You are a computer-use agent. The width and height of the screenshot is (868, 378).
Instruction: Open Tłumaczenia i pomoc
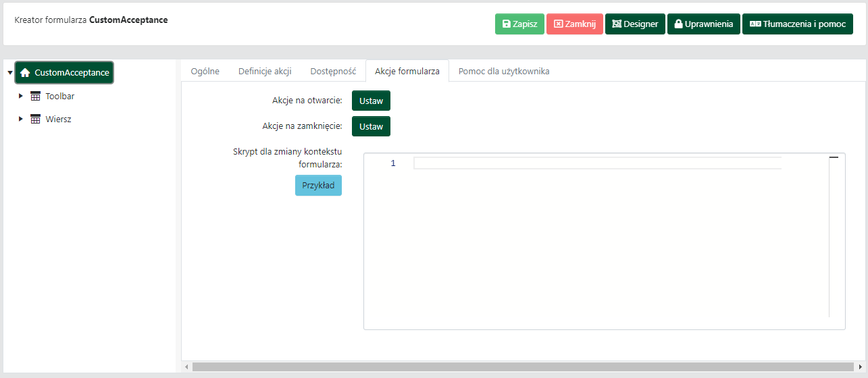coord(797,24)
